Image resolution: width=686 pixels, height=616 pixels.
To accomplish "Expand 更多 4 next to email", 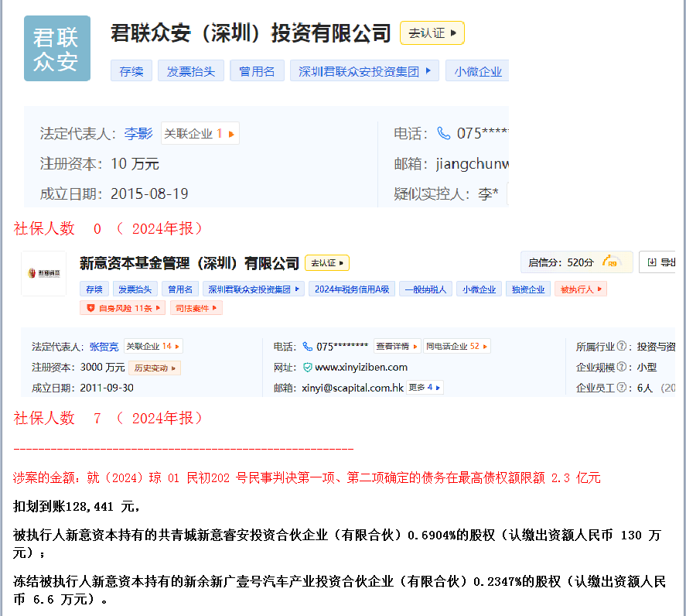I will (425, 388).
